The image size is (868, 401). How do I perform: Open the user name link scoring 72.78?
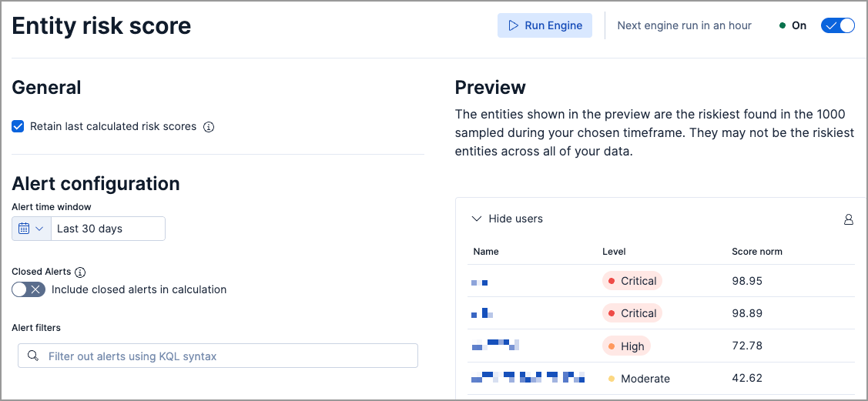click(x=495, y=345)
